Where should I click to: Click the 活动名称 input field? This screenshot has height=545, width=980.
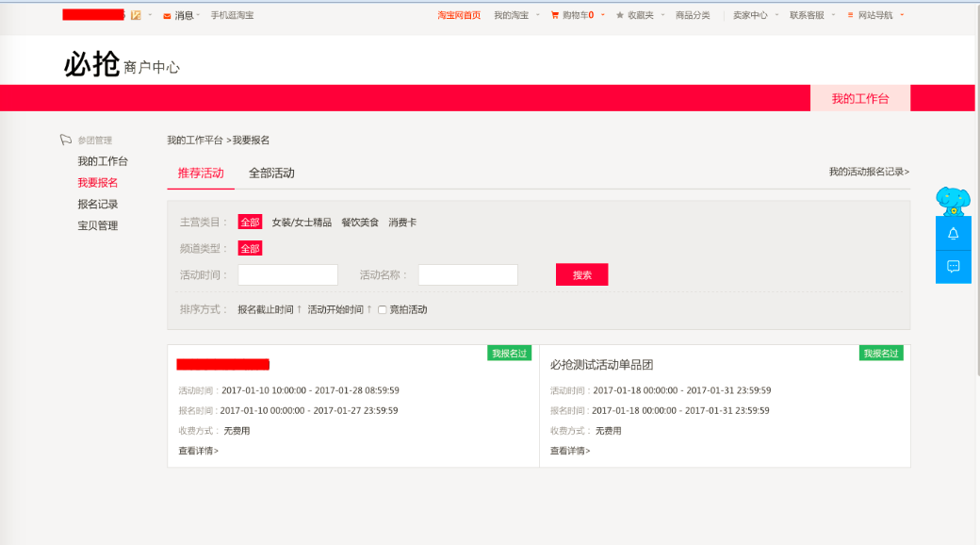point(467,274)
